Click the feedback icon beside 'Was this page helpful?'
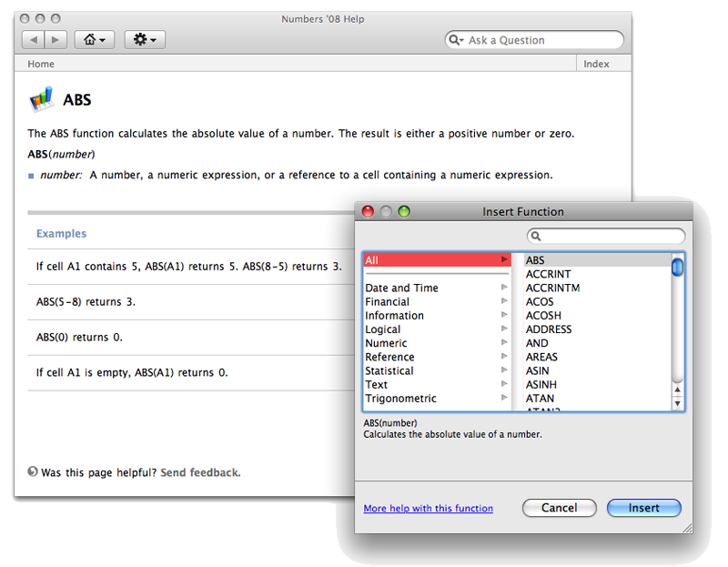This screenshot has width=728, height=567. 33,471
